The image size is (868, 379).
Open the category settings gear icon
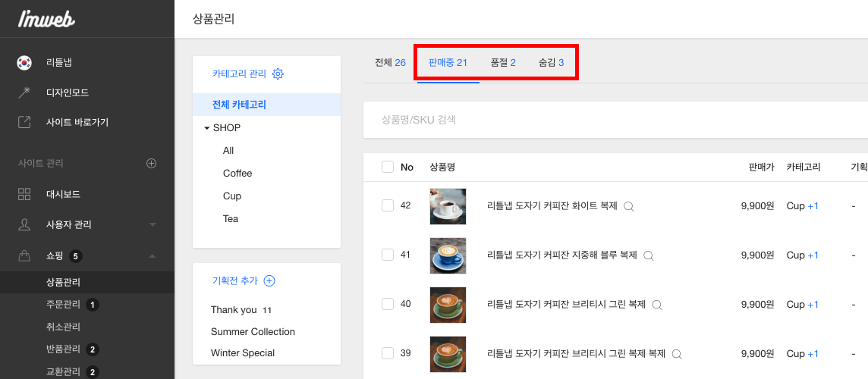(x=278, y=74)
